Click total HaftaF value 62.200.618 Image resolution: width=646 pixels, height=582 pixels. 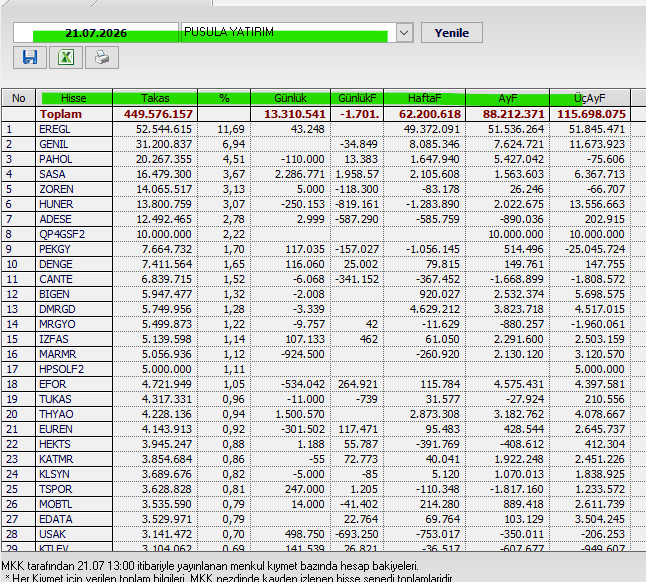click(x=429, y=114)
